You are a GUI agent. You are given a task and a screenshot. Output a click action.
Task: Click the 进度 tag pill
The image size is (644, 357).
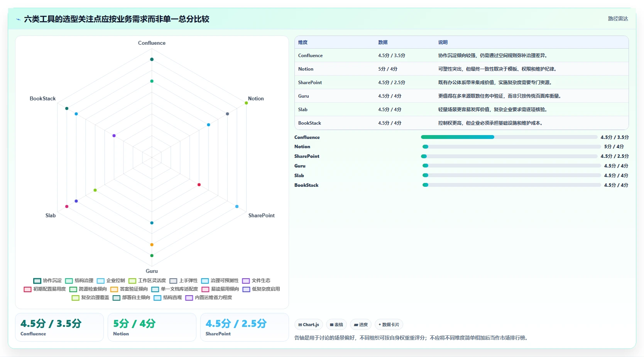361,325
